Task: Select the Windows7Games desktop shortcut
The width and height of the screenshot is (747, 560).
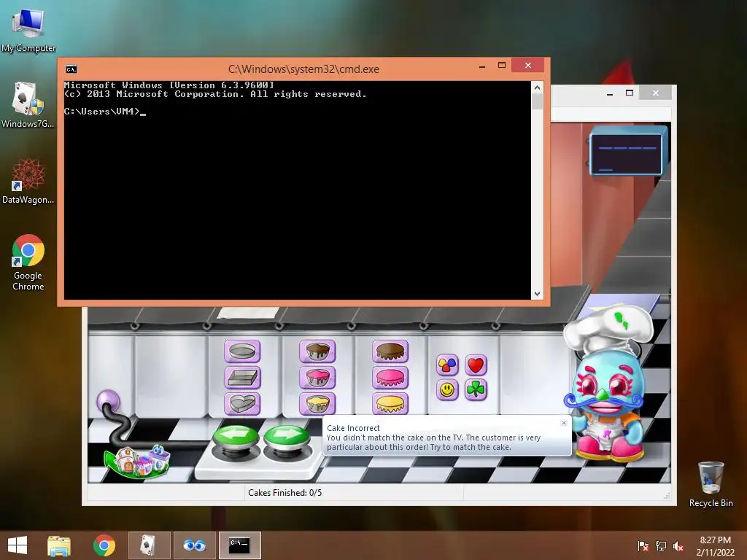Action: click(28, 105)
